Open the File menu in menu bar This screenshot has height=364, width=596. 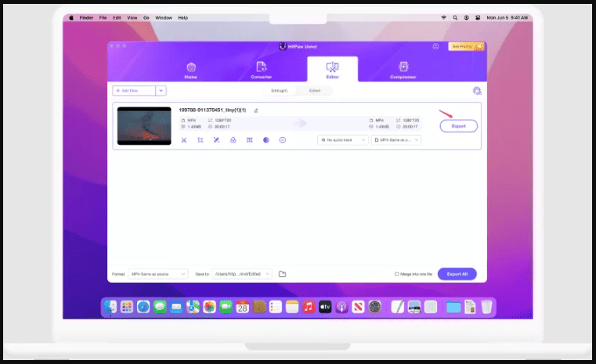[103, 18]
